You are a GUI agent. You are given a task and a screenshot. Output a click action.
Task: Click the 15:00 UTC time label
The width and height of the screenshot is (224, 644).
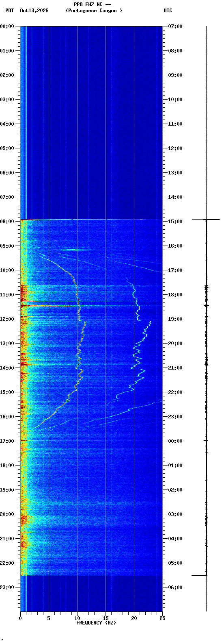point(175,222)
